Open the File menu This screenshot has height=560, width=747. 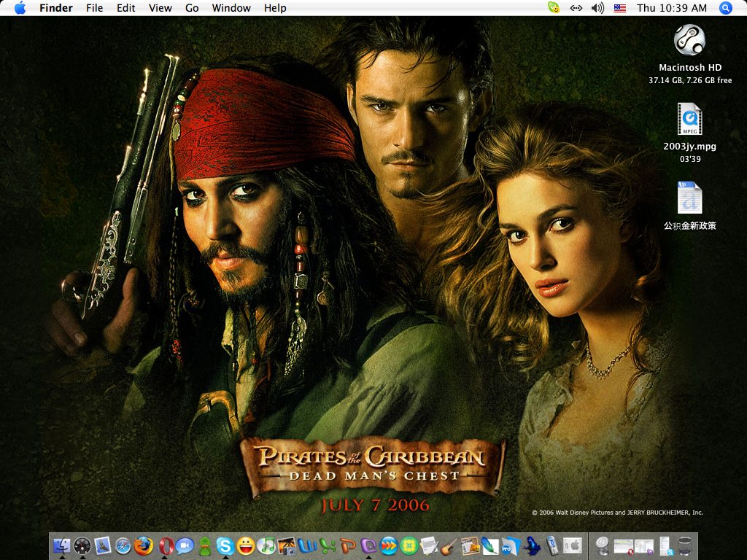click(x=94, y=8)
